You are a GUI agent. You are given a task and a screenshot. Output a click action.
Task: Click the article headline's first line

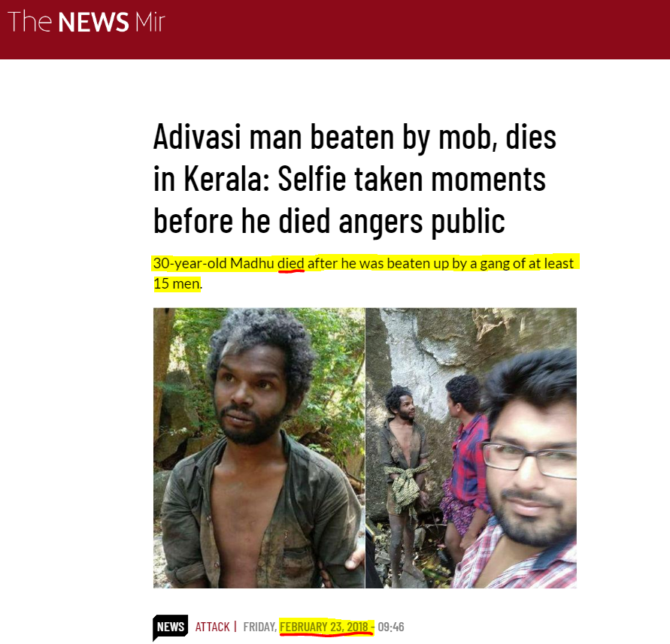355,138
